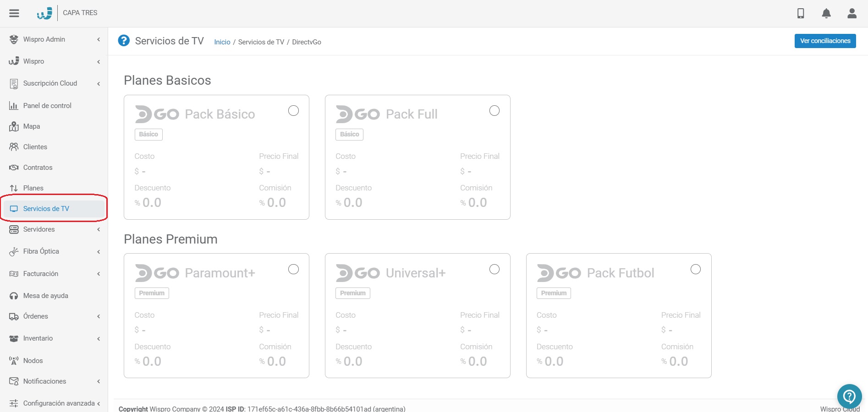
Task: Open the mobile device icon in header
Action: click(801, 13)
